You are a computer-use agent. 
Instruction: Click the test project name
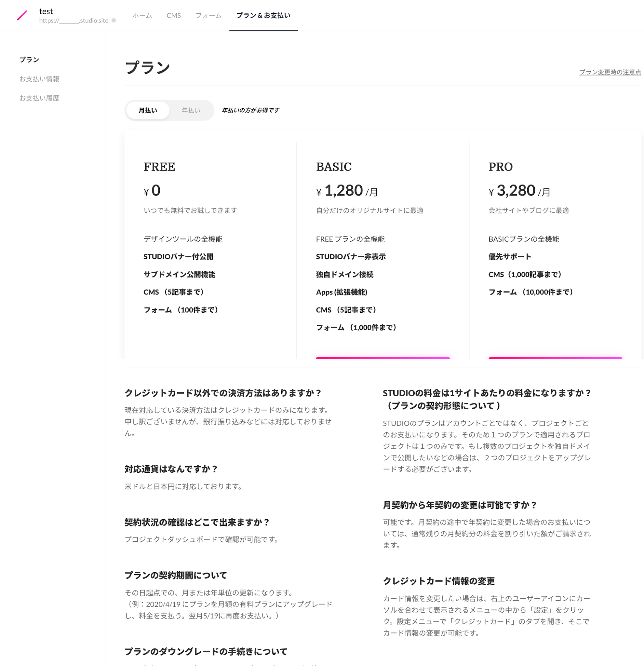tap(46, 11)
